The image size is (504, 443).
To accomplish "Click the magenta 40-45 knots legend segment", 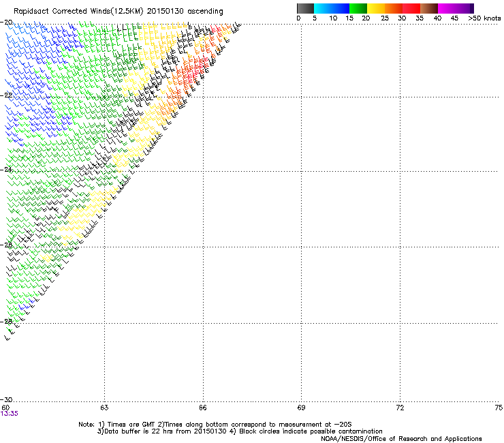I will pyautogui.click(x=447, y=8).
